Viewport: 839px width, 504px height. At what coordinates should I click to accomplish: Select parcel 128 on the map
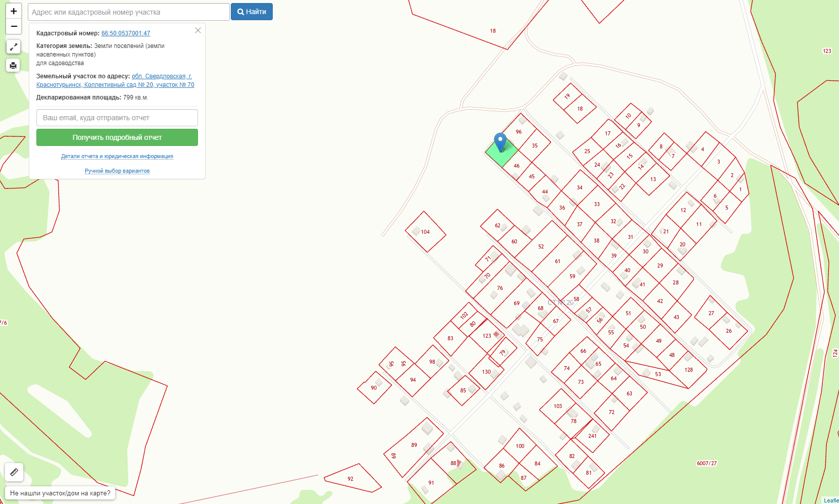coord(688,370)
